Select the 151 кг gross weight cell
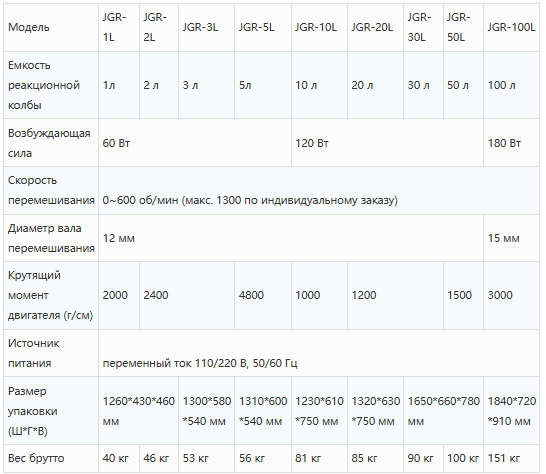The height and width of the screenshot is (474, 546). 511,458
